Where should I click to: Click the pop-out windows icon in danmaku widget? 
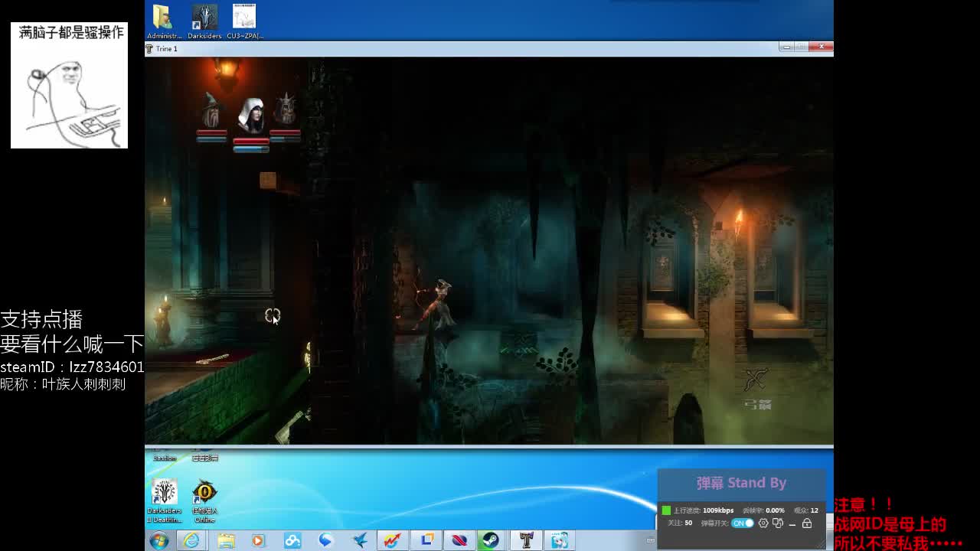tap(778, 523)
